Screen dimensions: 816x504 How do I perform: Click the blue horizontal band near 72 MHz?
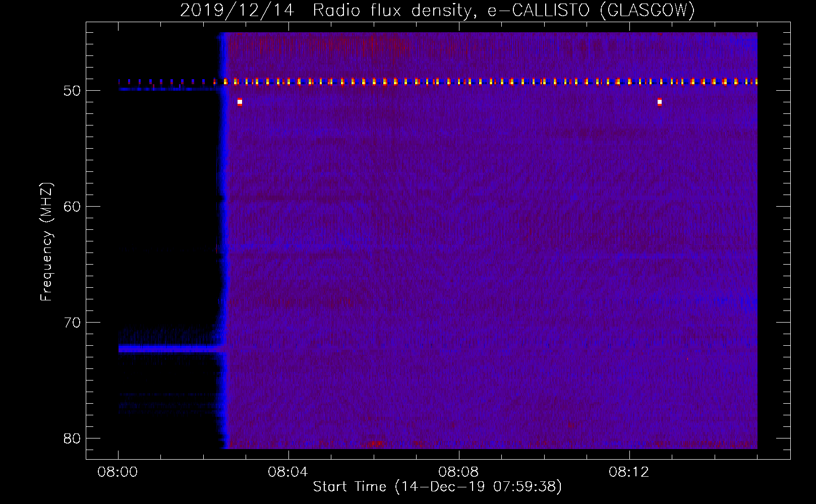[171, 348]
